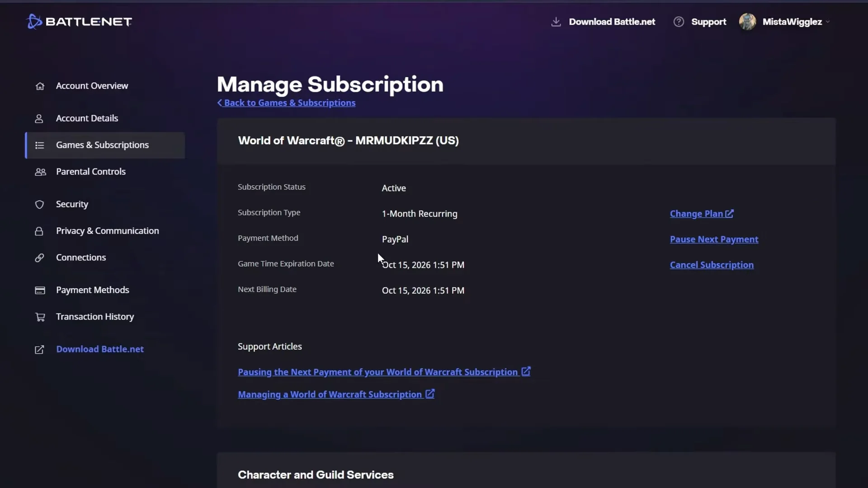Viewport: 868px width, 488px height.
Task: Click the Security shield icon
Action: coord(39,204)
